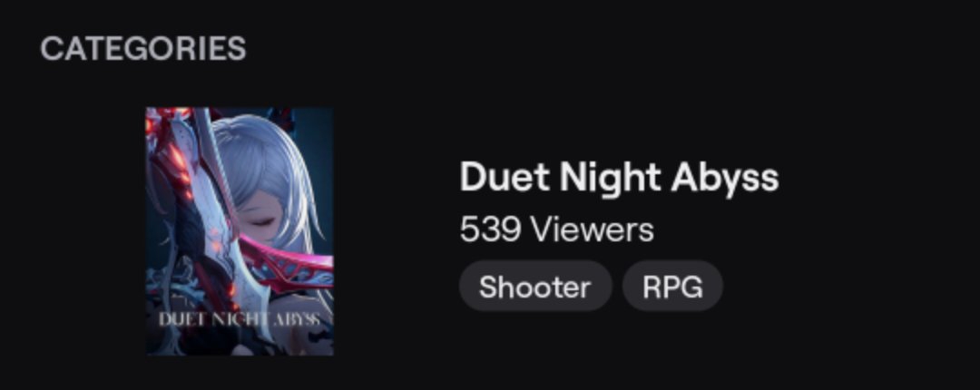Click the CATEGORIES section heading
This screenshot has height=390, width=980.
pyautogui.click(x=143, y=49)
